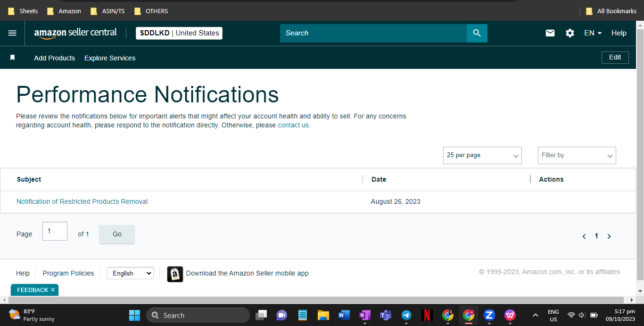Click Download the Amazon Seller mobile app
Screen dimensions: 644x326
click(248, 273)
